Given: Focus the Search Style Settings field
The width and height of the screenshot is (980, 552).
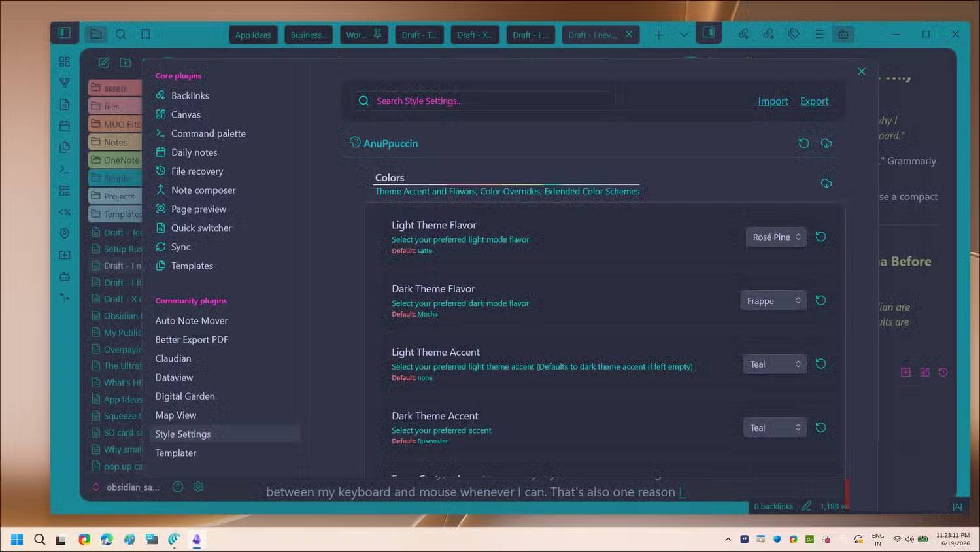Looking at the screenshot, I should click(x=484, y=101).
